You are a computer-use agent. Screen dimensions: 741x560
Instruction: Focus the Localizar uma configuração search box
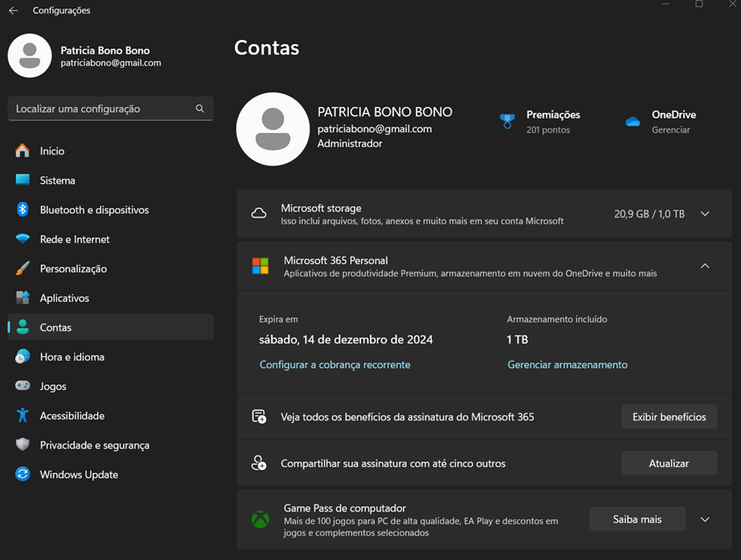pos(110,109)
